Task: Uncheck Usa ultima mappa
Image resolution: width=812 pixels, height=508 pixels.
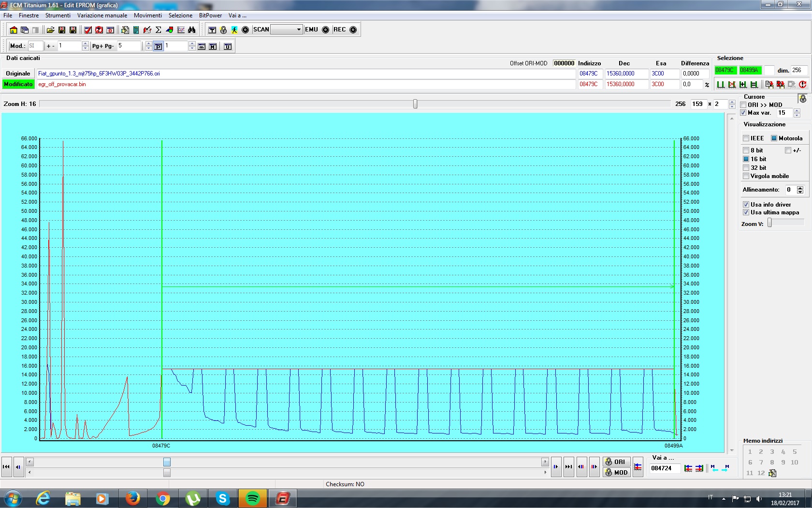Action: tap(746, 212)
